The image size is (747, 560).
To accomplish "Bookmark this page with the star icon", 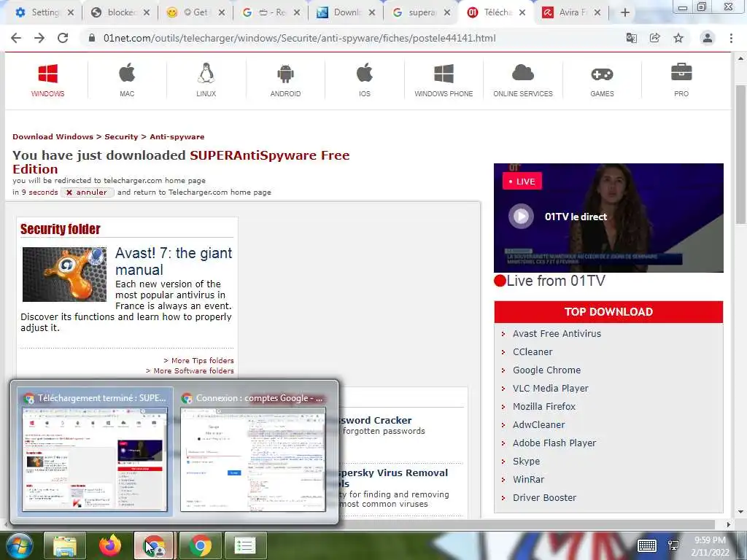I will 678,38.
